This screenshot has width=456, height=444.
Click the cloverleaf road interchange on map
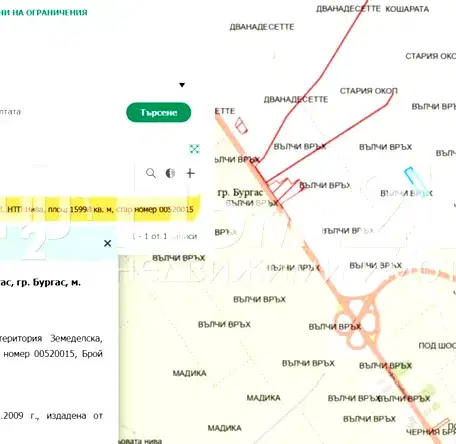click(357, 320)
